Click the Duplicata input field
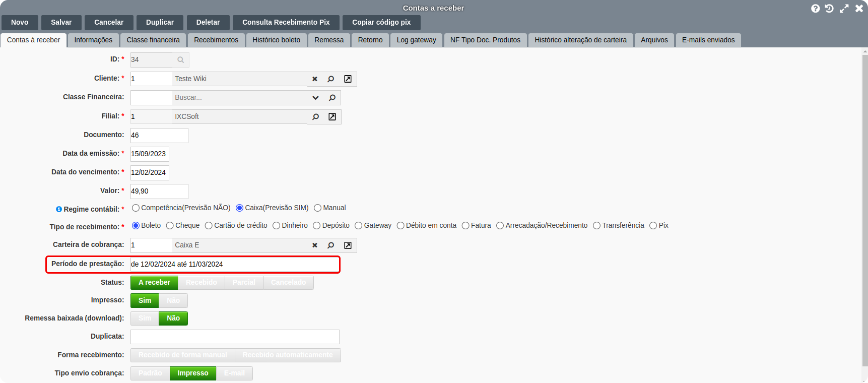 (x=235, y=337)
